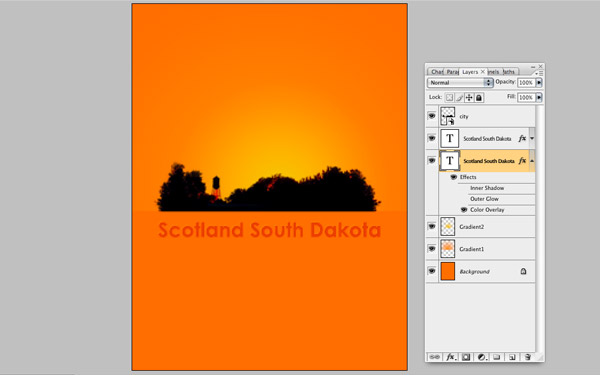600x375 pixels.
Task: Hide the Gradient2 layer
Action: 432,227
